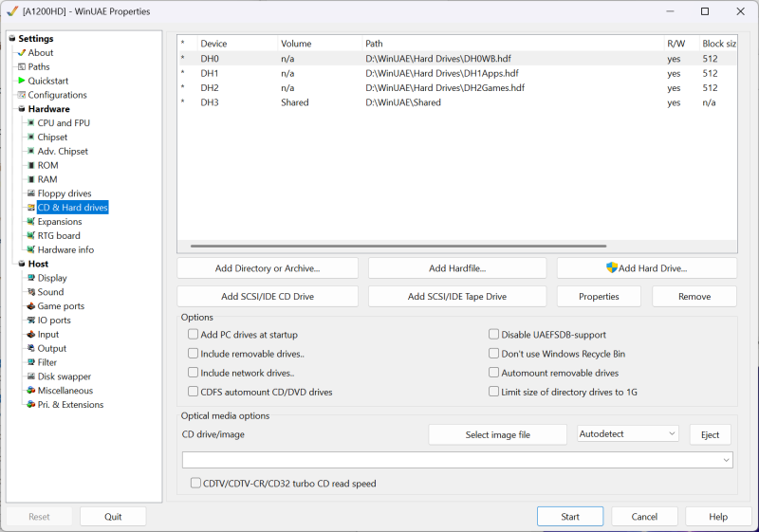The height and width of the screenshot is (532, 759).
Task: Click the Disk swapper icon
Action: [x=31, y=376]
